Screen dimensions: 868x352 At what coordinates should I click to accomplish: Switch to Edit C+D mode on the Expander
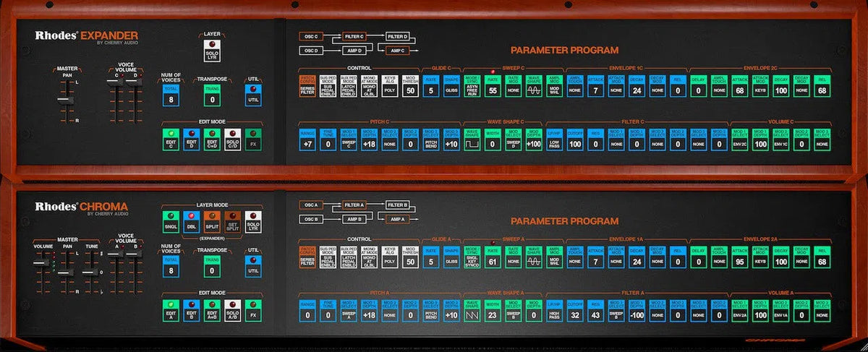pyautogui.click(x=211, y=139)
